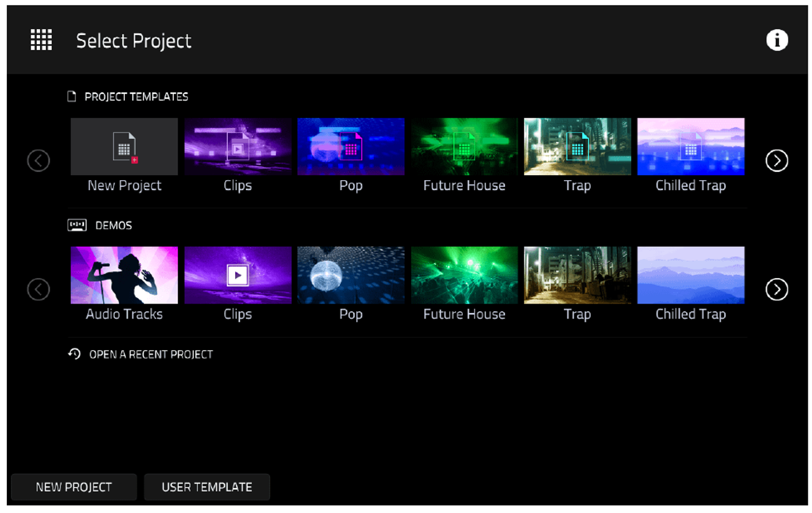Click the cassette icon beside Demos
812x513 pixels.
(77, 226)
